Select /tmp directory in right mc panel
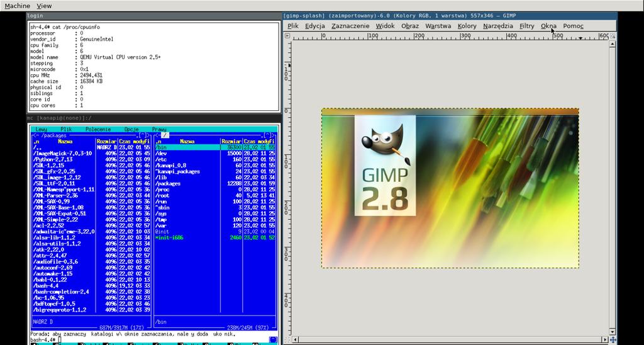Viewport: 644px width, 345px height. 215,220
